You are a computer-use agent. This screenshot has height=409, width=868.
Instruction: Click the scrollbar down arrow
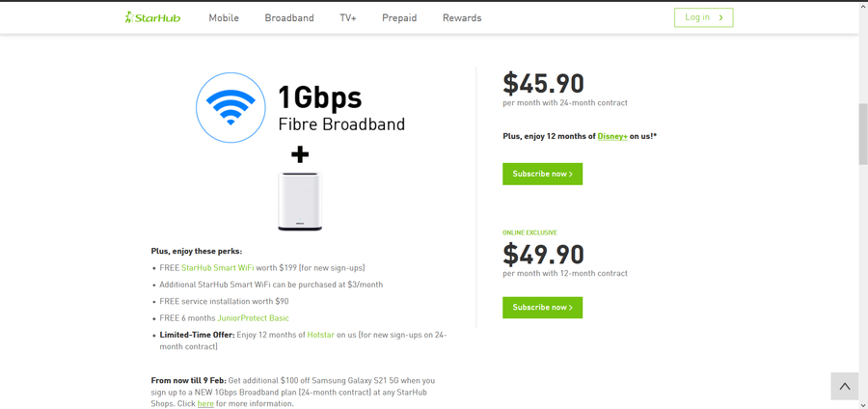point(863,403)
